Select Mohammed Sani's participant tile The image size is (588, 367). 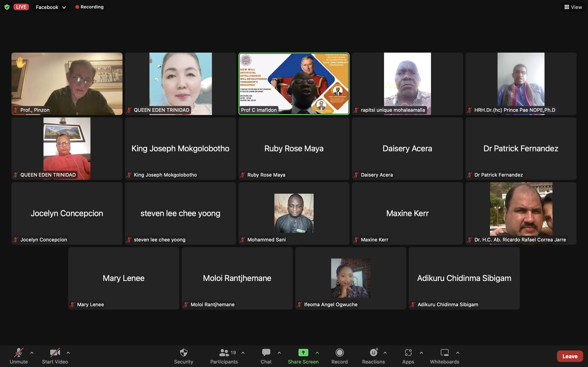tap(294, 213)
